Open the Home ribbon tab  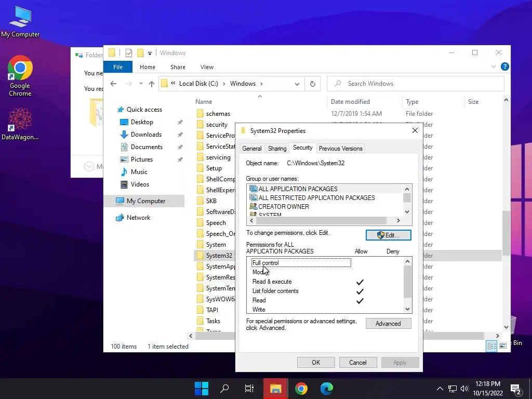tap(147, 67)
